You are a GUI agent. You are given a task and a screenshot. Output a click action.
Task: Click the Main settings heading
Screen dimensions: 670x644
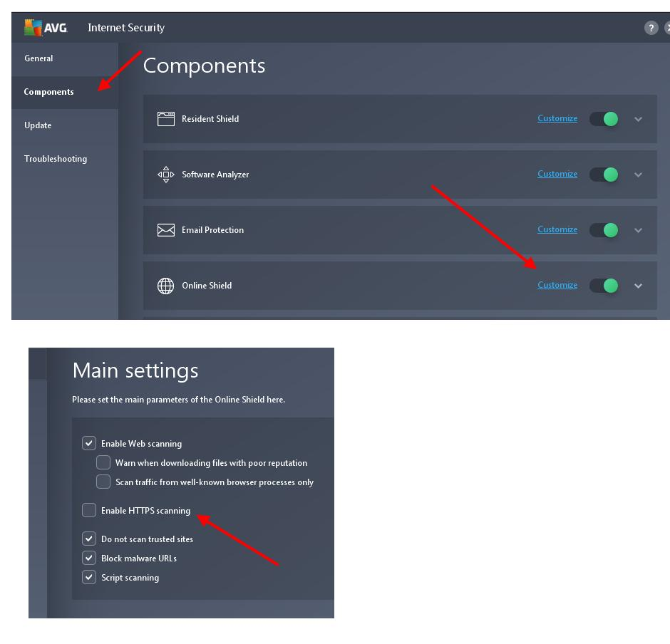coord(135,370)
